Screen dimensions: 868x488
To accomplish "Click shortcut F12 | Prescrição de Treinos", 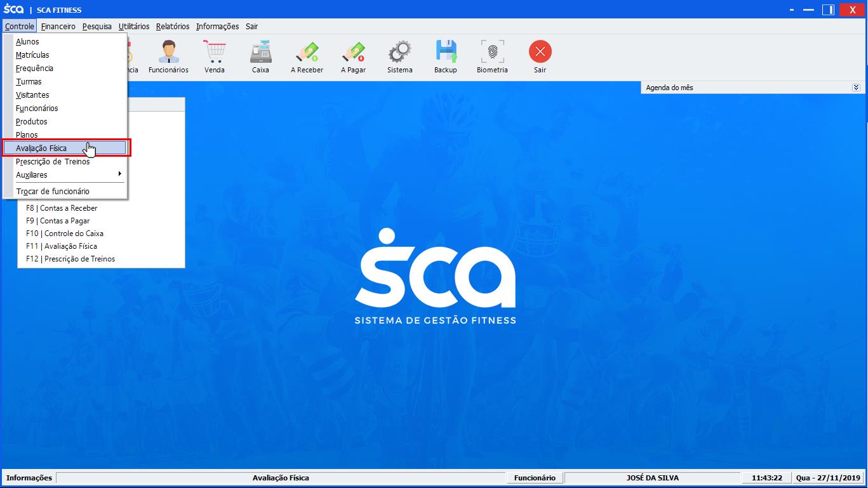I will (x=70, y=258).
